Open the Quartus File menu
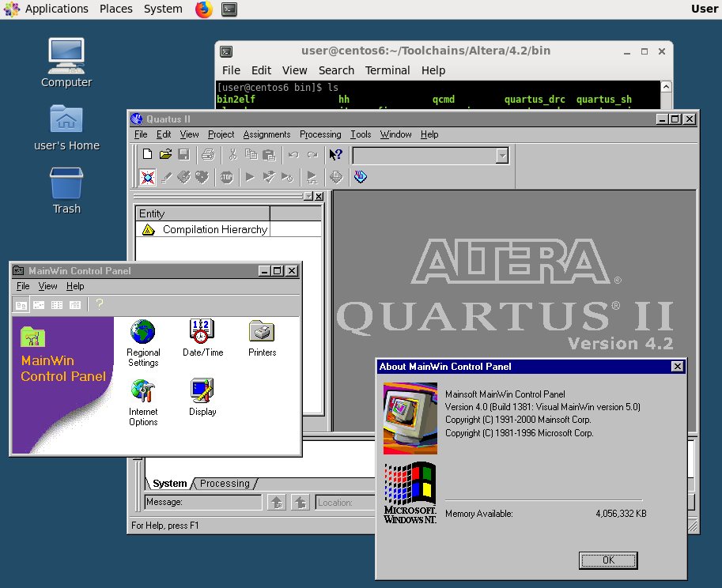The width and height of the screenshot is (722, 588). click(x=141, y=134)
